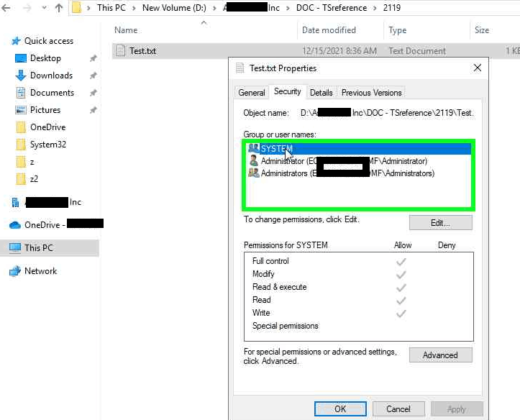Click the 2119 breadcrumb

point(392,8)
